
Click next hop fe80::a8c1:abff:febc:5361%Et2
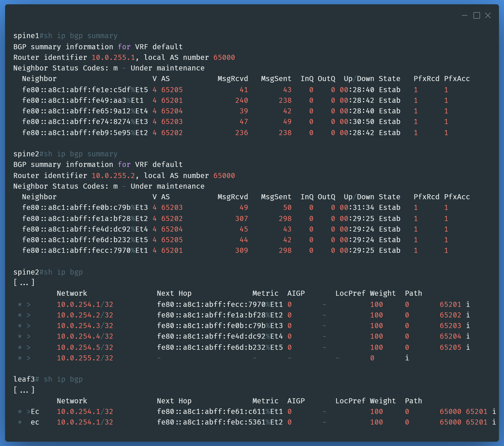pos(220,422)
